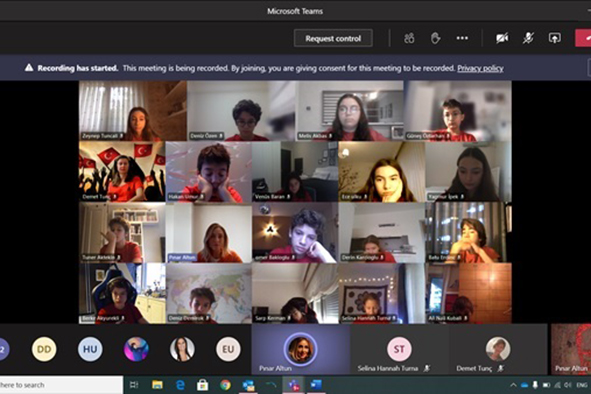Open Google Chrome from the taskbar

point(225,385)
